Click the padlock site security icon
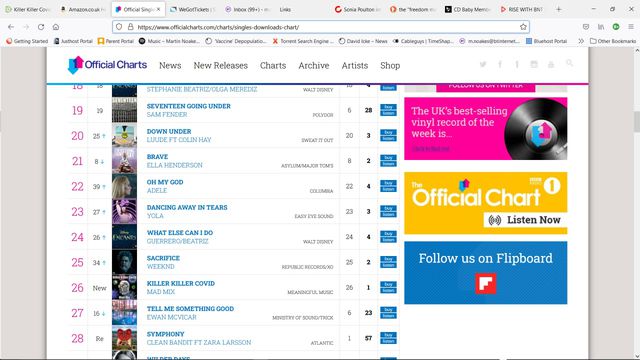This screenshot has height=360, width=640. [x=130, y=27]
